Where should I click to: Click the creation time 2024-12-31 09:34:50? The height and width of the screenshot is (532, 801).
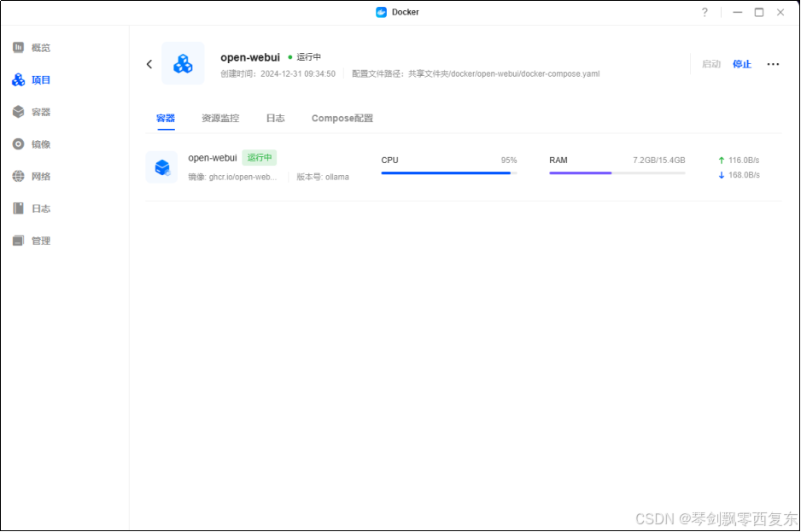298,74
